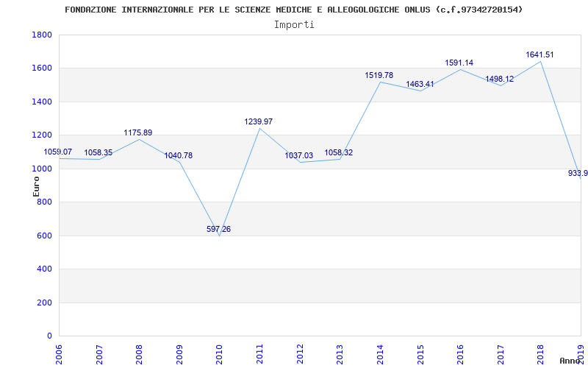Click the 400 value on y-axis
This screenshot has width=588, height=368.
[44, 269]
